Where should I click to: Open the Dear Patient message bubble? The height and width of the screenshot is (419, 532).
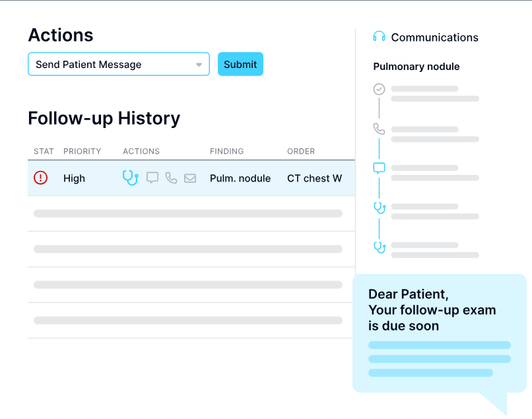click(440, 333)
